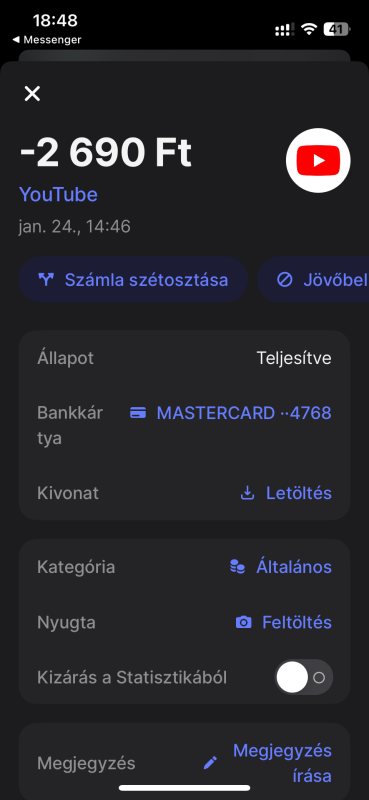This screenshot has height=800, width=369.
Task: Open the YouTube merchant link
Action: 58,194
